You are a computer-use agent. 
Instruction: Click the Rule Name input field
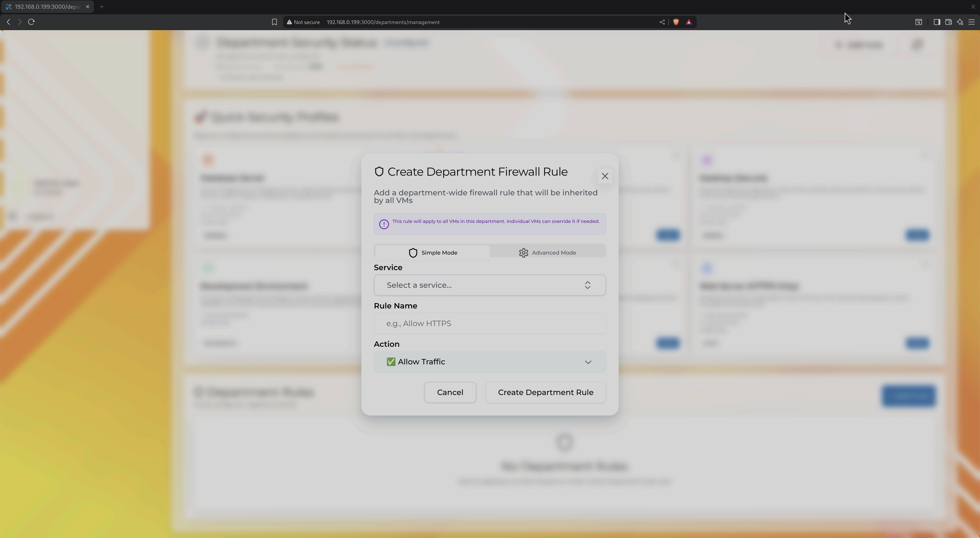click(489, 323)
